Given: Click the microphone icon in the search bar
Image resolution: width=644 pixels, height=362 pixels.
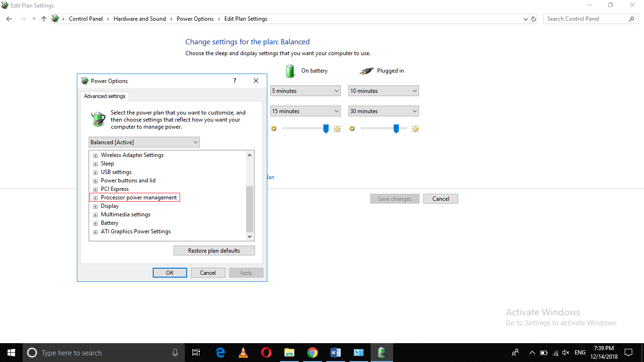Looking at the screenshot, I should click(x=175, y=352).
